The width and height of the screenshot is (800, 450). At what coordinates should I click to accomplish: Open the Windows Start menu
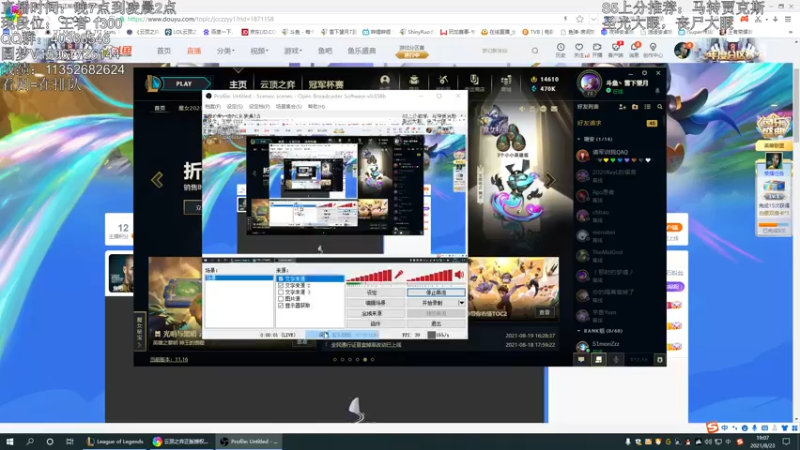pos(10,441)
